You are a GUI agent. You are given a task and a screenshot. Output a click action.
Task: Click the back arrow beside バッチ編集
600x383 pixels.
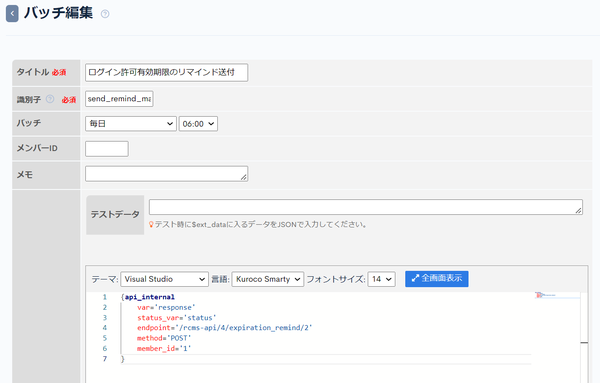(x=12, y=14)
